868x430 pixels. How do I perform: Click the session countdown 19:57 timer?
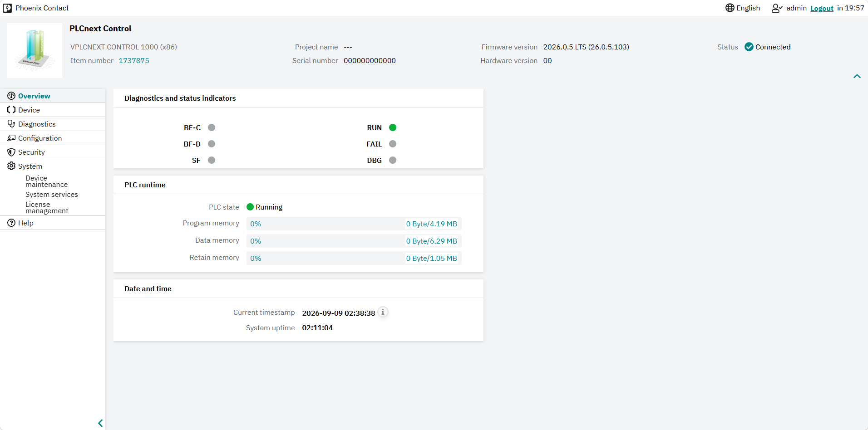pyautogui.click(x=854, y=8)
